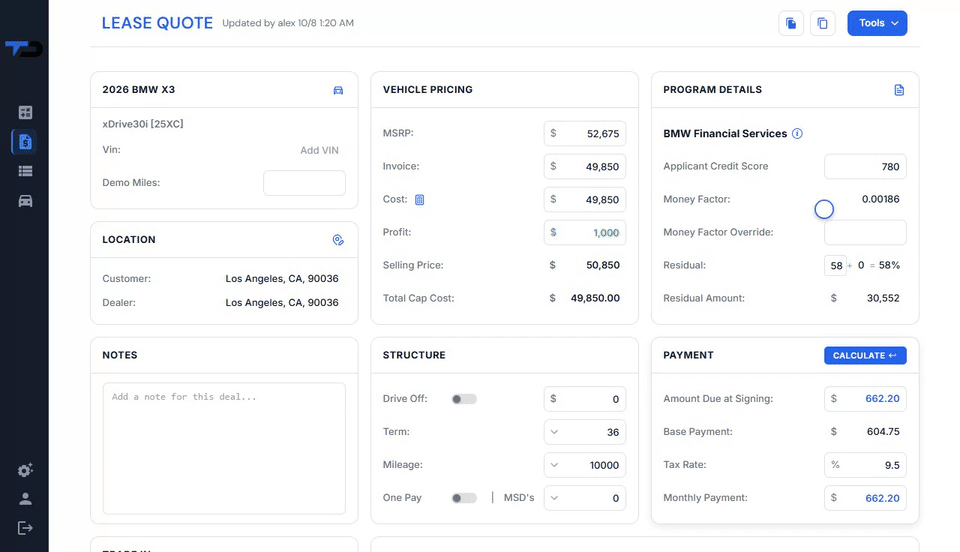The image size is (960, 552).
Task: Click the 'Updated by alex 10/8 1:20 AM' text
Action: tap(288, 23)
